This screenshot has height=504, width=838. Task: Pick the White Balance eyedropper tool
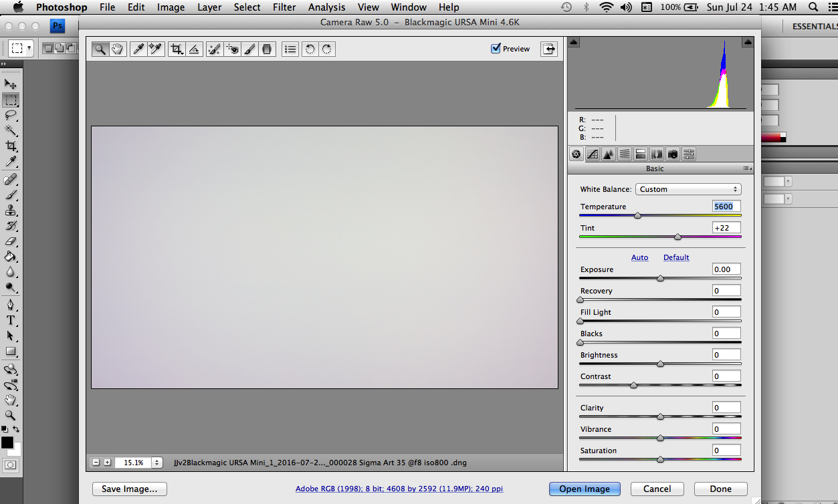click(138, 49)
